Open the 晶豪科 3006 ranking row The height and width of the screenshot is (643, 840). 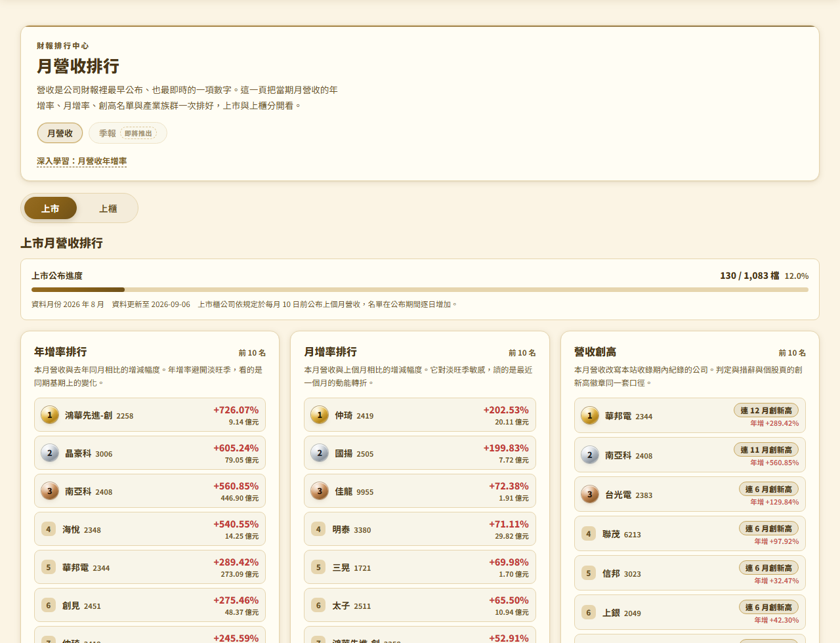point(150,453)
